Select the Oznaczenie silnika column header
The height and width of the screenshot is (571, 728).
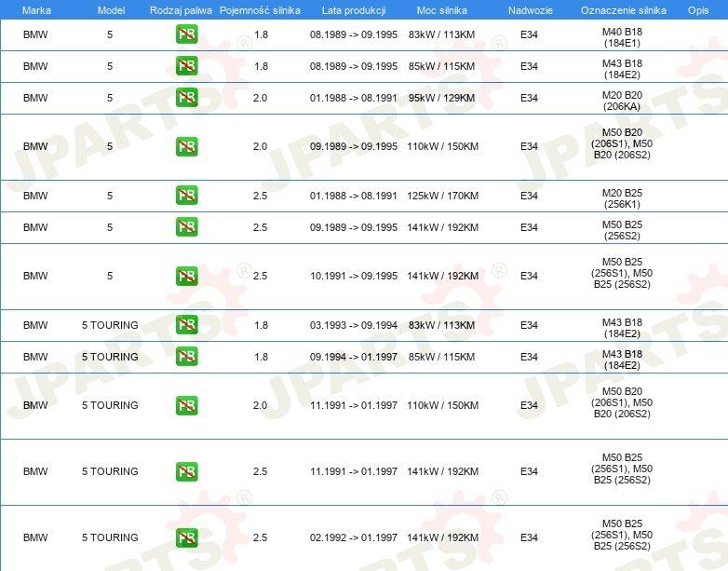point(623,10)
